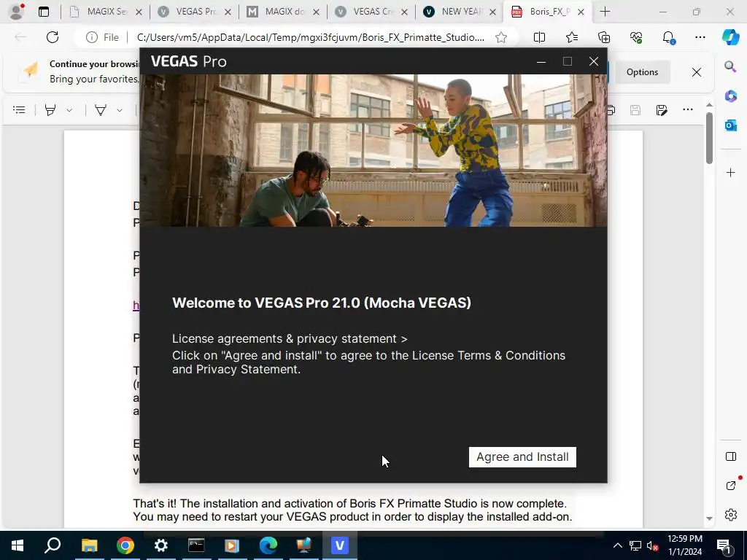Click the muted volume tray icon
747x560 pixels.
[x=652, y=545]
